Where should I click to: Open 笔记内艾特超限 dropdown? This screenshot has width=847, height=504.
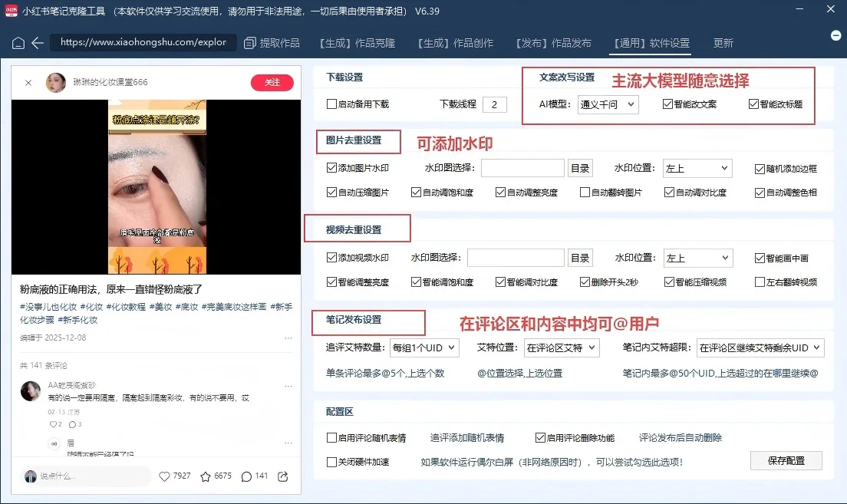click(x=760, y=348)
